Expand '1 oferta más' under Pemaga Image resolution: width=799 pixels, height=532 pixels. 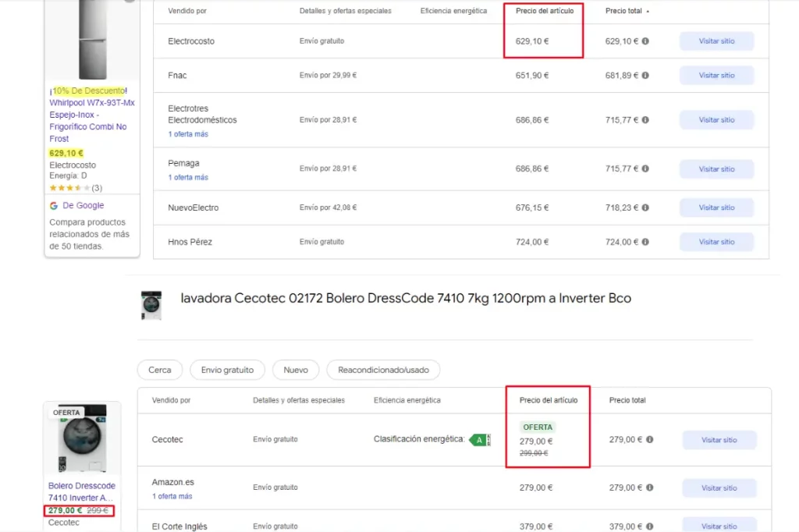point(188,177)
